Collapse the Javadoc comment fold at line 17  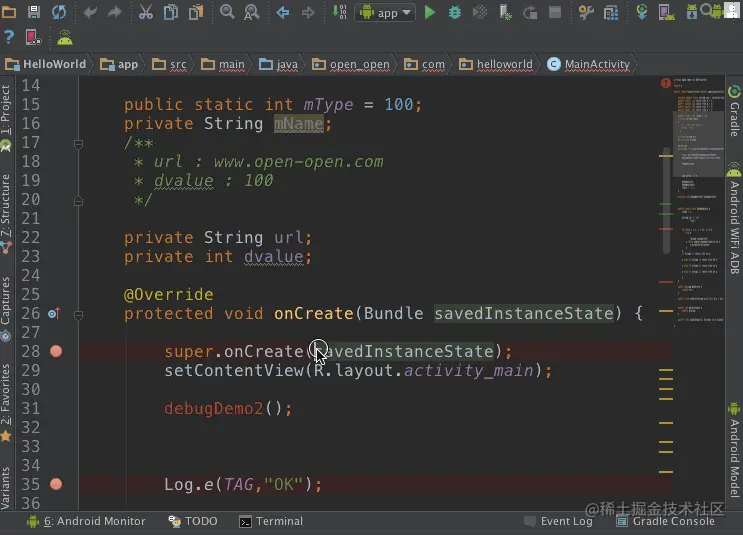(79, 144)
